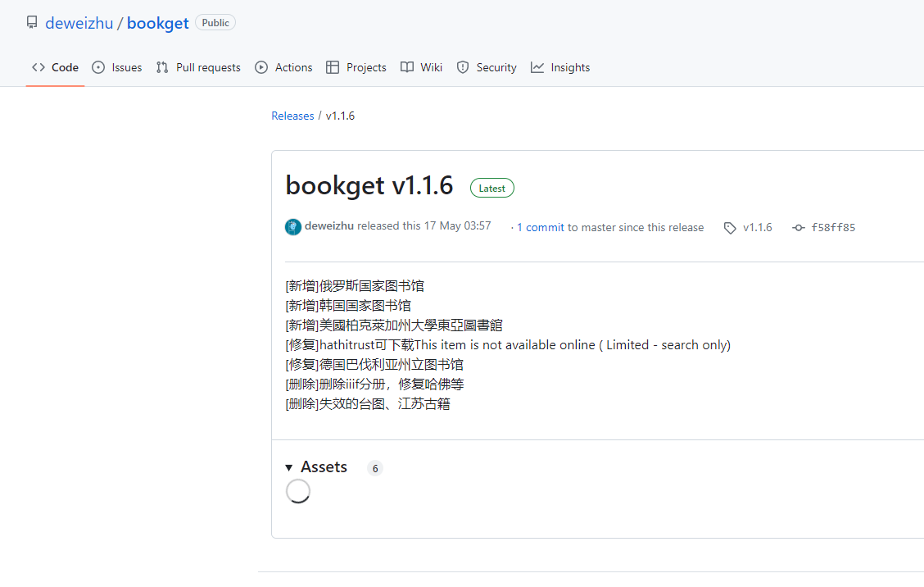Go to the Wiki tab
This screenshot has width=924, height=587.
(422, 67)
